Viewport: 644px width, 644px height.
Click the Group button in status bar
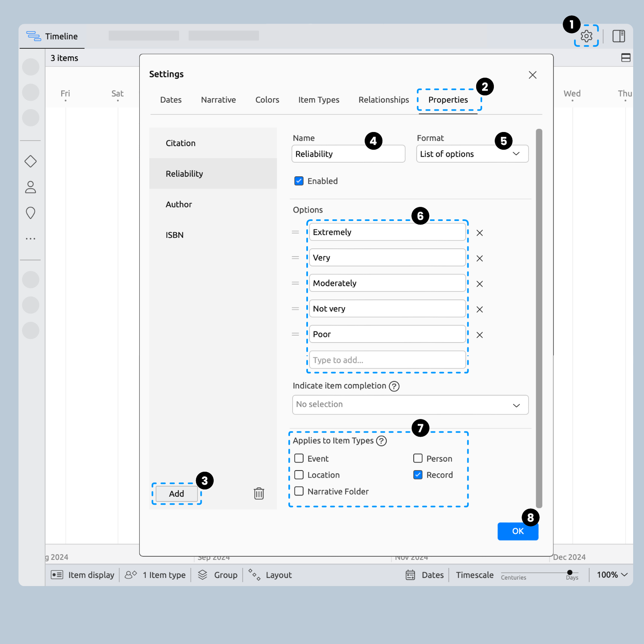point(218,575)
